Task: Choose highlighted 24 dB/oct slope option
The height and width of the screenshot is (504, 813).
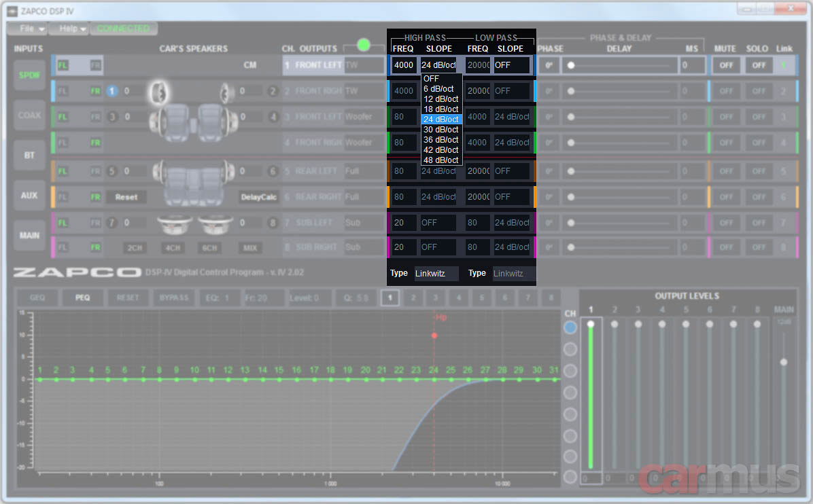Action: tap(441, 120)
